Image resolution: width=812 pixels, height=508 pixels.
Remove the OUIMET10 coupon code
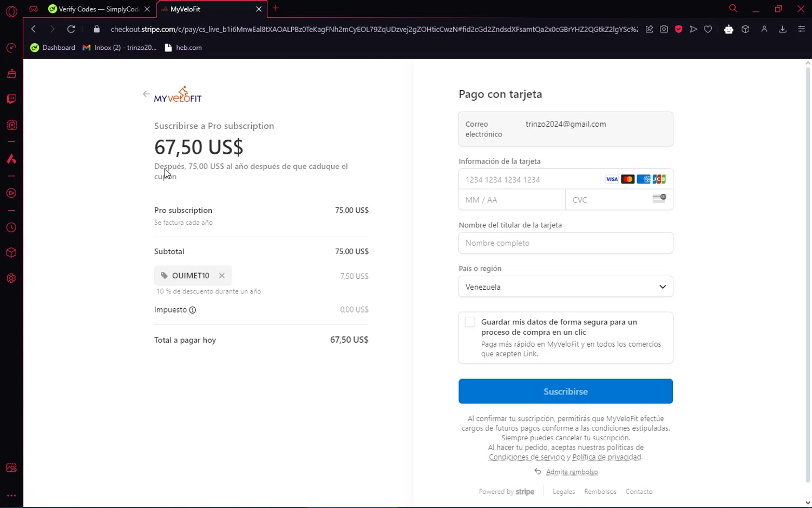coord(222,276)
